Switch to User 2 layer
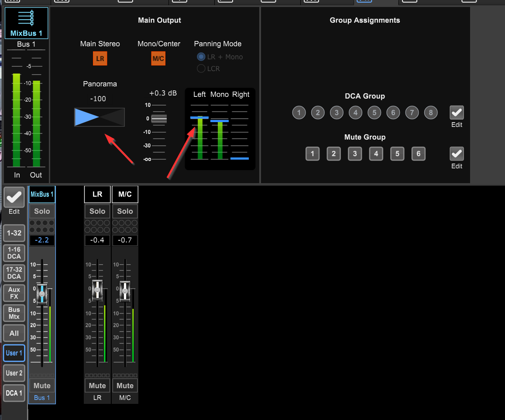 (14, 373)
